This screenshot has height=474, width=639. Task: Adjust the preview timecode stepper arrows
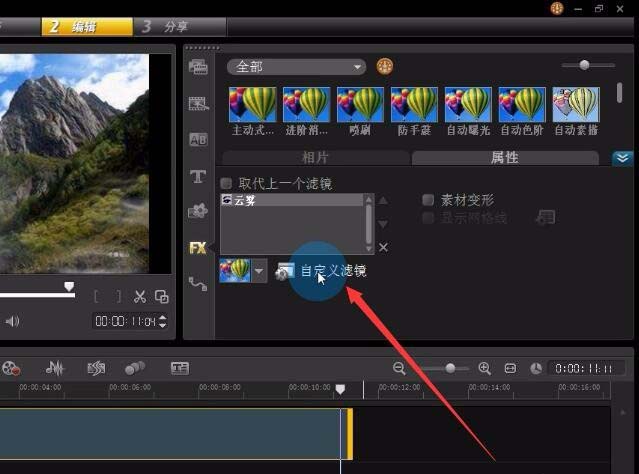pyautogui.click(x=163, y=321)
